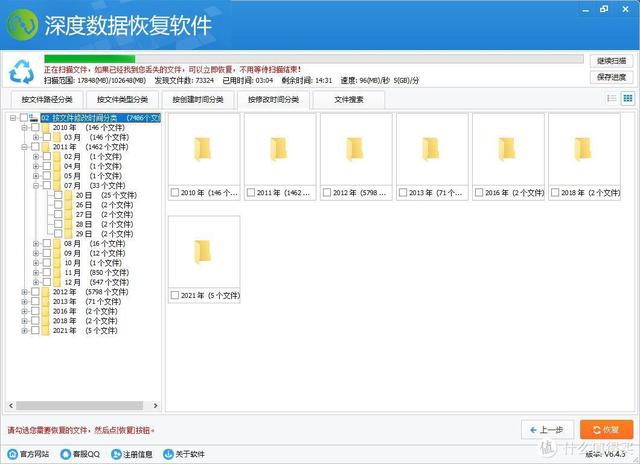Select tree row 29日 (2个文件)
Screen dimensions: 640x464
click(104, 234)
